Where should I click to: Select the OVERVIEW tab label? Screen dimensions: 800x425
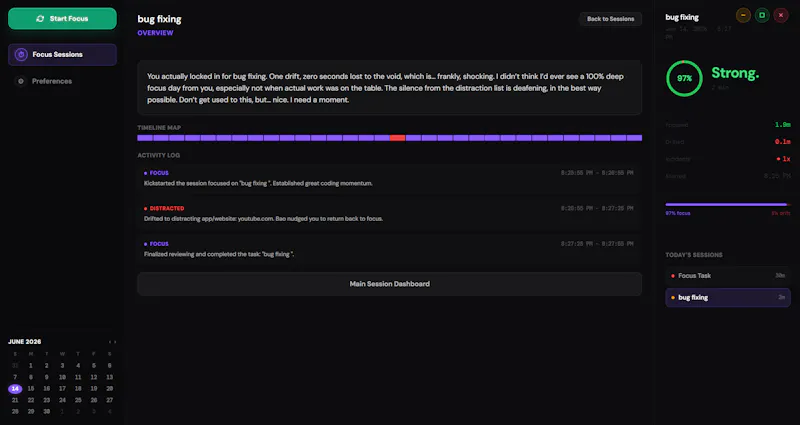pyautogui.click(x=155, y=33)
